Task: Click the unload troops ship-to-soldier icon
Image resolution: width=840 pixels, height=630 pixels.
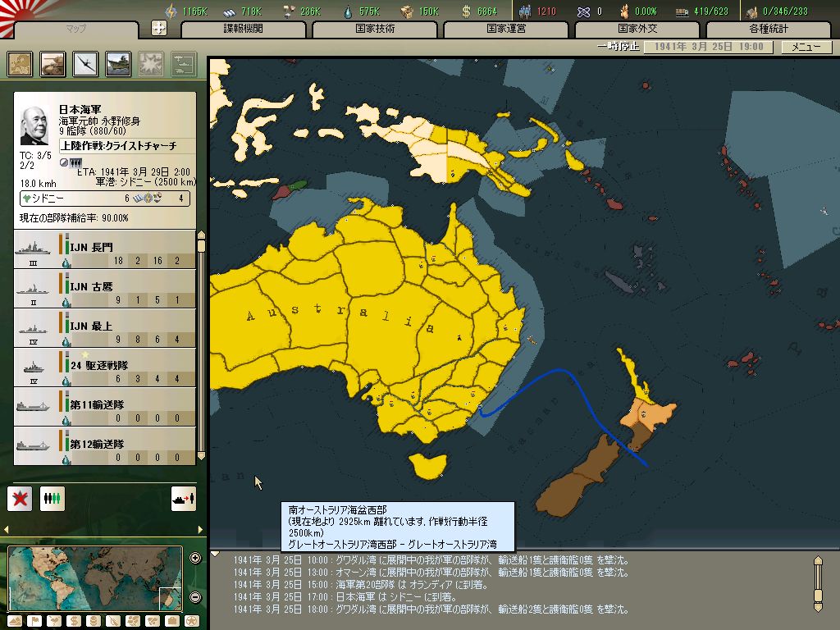Action: click(183, 498)
